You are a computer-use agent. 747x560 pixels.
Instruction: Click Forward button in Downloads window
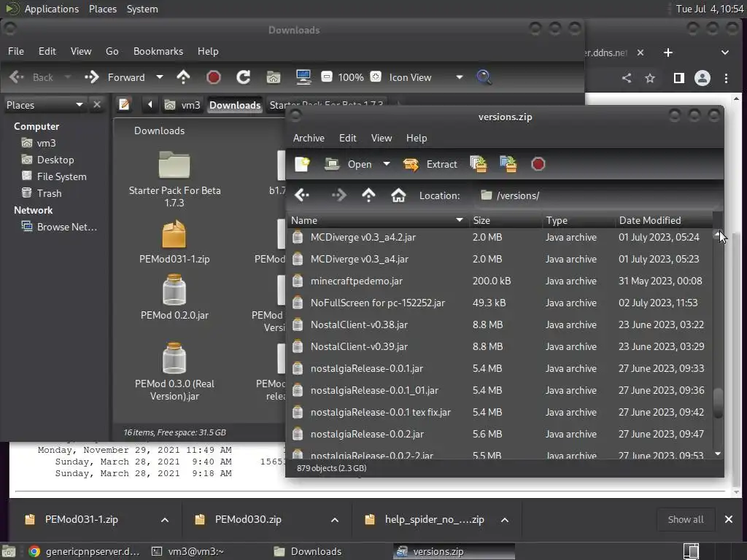(115, 77)
